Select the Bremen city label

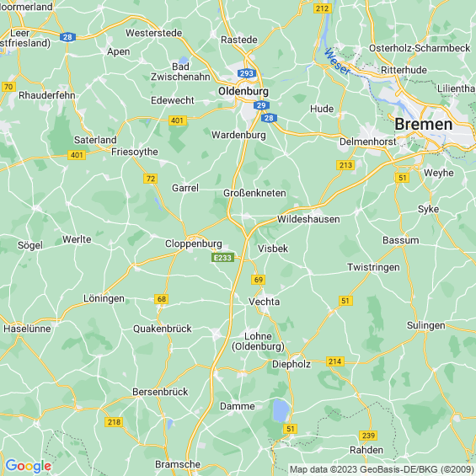424,125
